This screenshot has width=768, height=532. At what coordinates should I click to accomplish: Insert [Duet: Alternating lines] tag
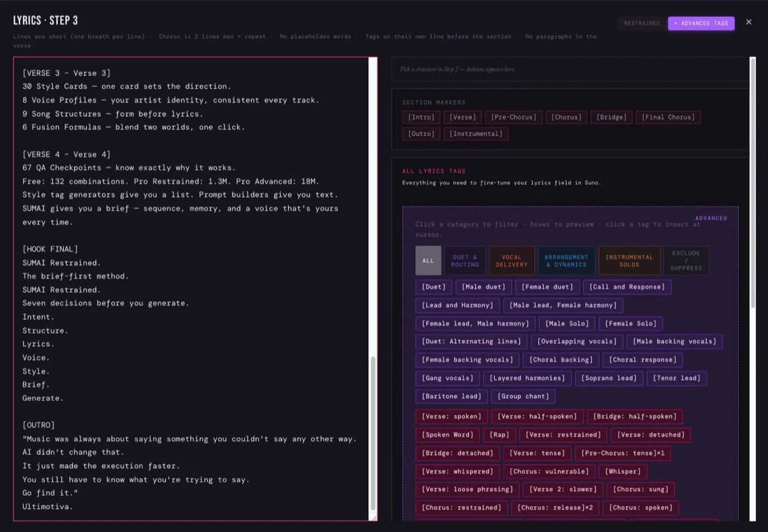[x=471, y=342]
